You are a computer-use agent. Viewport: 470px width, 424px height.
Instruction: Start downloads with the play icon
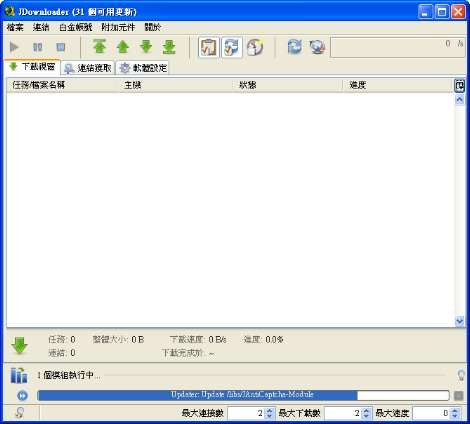coord(14,47)
